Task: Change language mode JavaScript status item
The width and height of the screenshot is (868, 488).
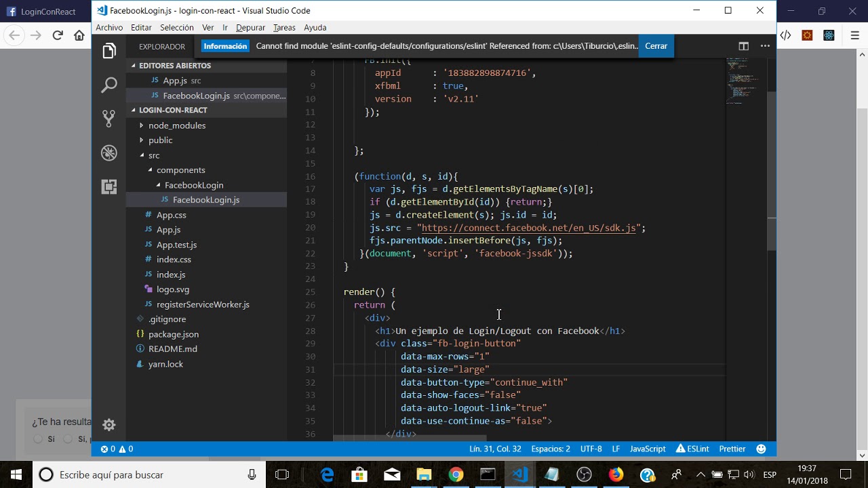Action: 648,449
